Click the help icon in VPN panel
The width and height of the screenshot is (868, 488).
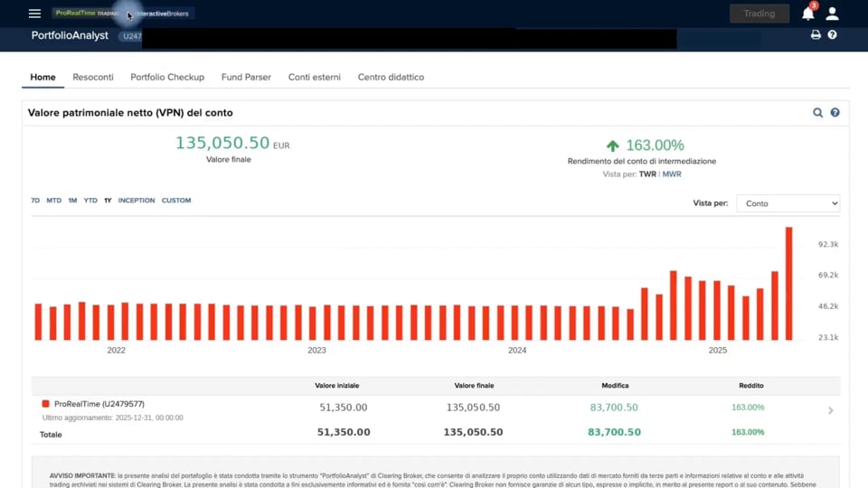[x=835, y=113]
